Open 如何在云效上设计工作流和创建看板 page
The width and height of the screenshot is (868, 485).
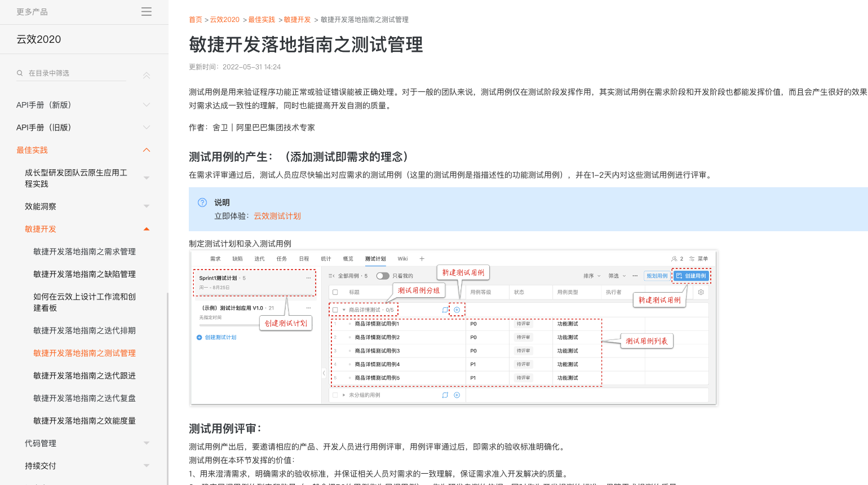[85, 302]
